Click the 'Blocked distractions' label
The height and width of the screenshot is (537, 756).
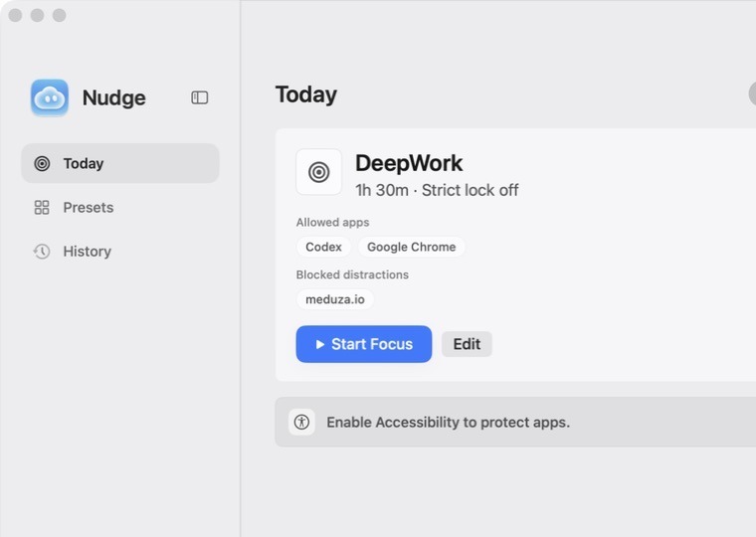[352, 274]
